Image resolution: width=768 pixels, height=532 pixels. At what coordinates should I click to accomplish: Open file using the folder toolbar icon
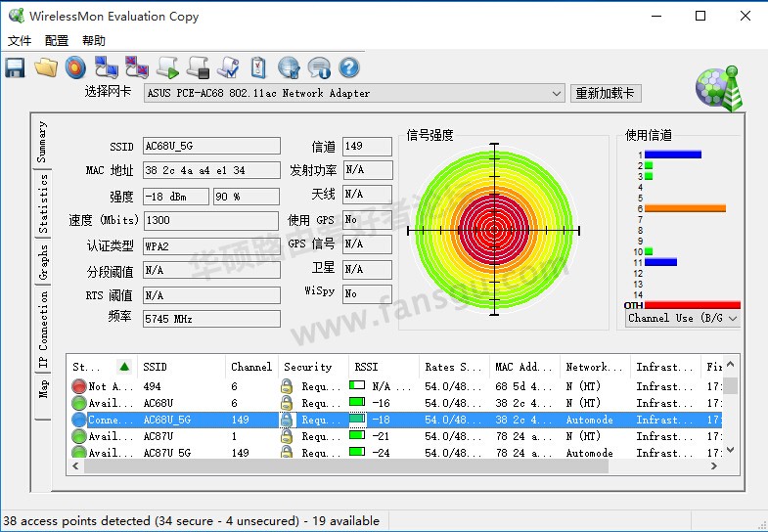click(46, 67)
